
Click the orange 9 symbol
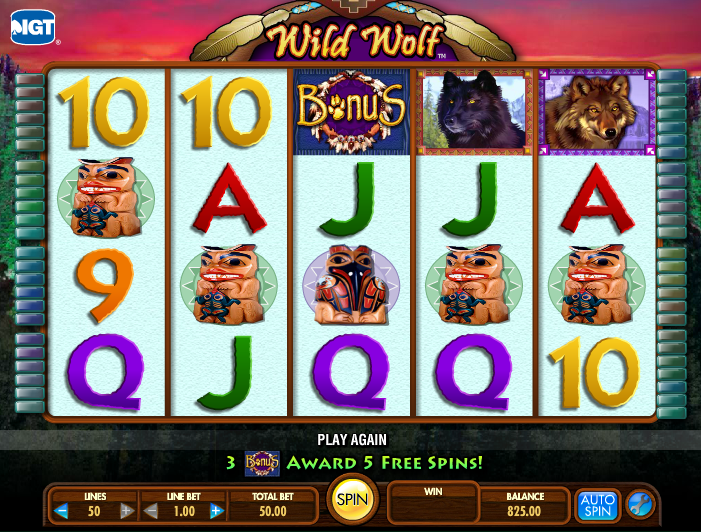105,285
